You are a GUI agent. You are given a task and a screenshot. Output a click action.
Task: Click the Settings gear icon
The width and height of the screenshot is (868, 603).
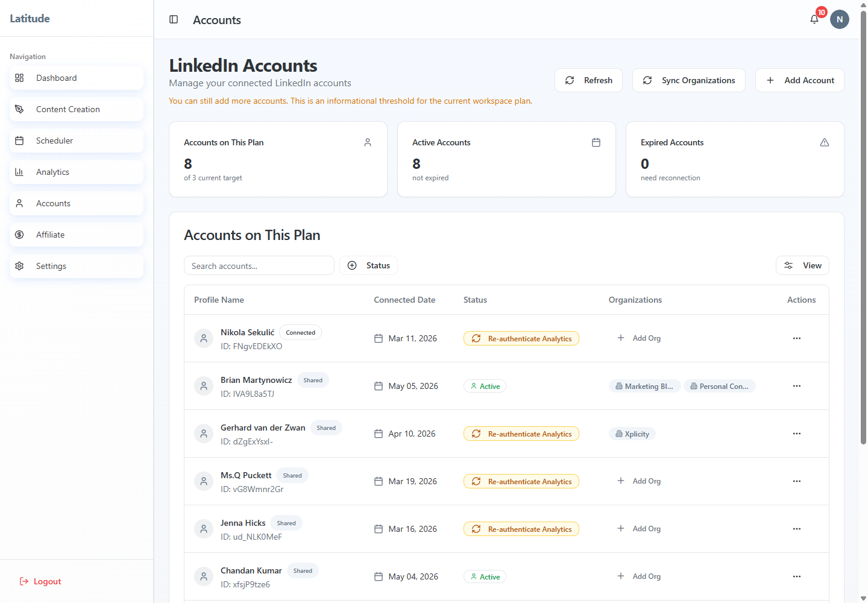[x=19, y=266]
